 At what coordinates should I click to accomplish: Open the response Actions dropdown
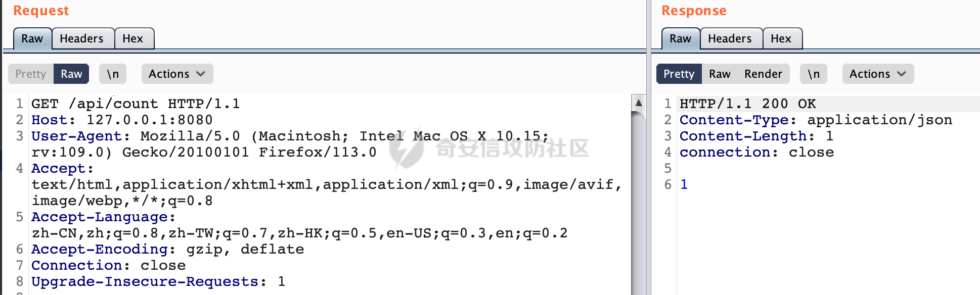click(878, 74)
